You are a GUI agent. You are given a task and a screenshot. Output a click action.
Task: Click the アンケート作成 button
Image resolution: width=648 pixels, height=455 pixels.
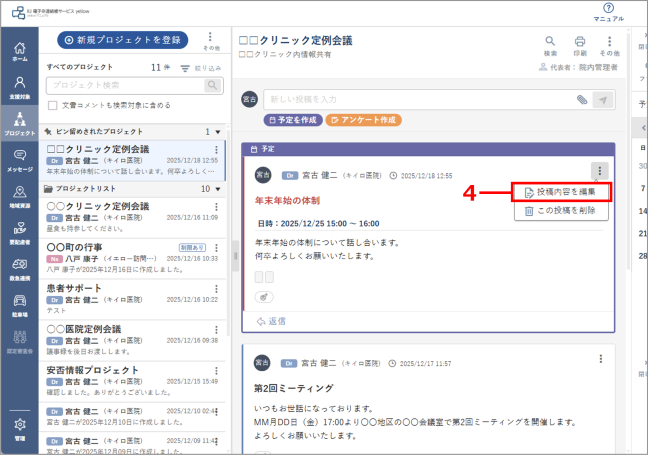click(364, 120)
